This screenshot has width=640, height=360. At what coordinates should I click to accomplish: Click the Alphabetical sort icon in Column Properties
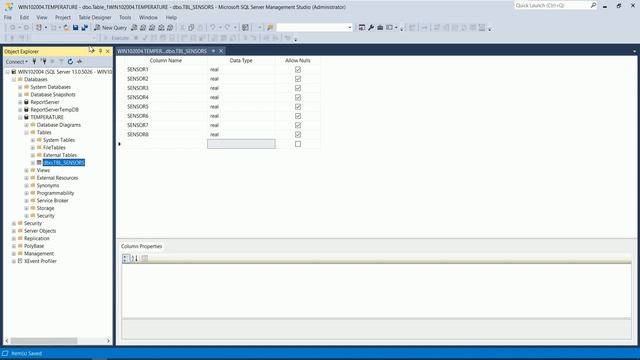(135, 258)
